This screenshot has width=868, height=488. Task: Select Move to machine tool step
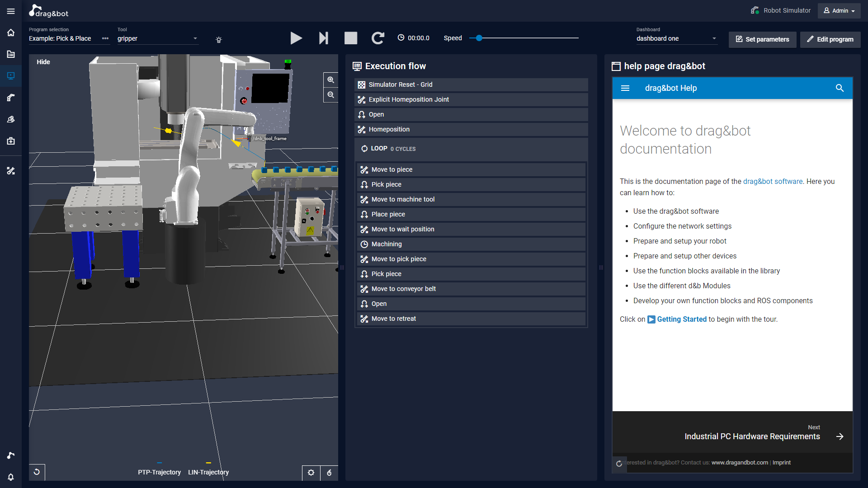point(471,199)
